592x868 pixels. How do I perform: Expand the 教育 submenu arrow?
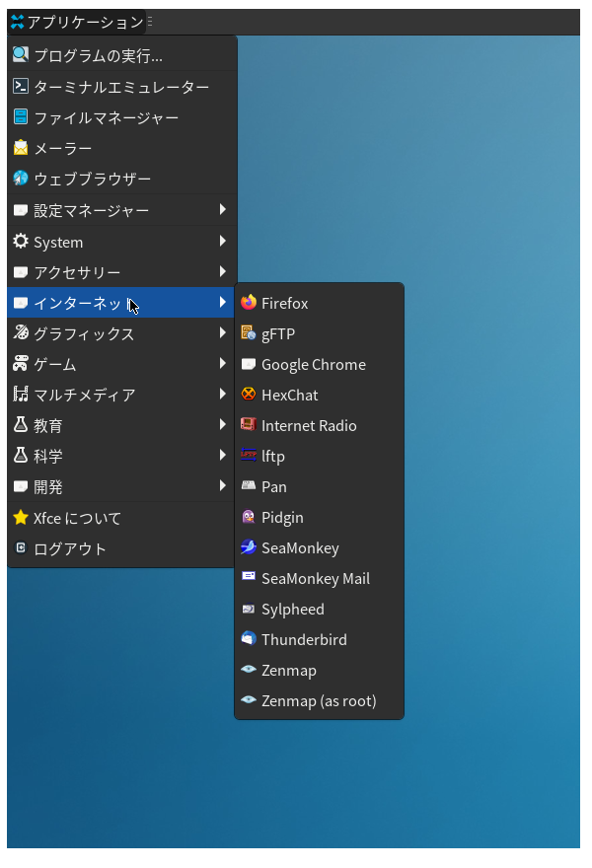pos(223,424)
